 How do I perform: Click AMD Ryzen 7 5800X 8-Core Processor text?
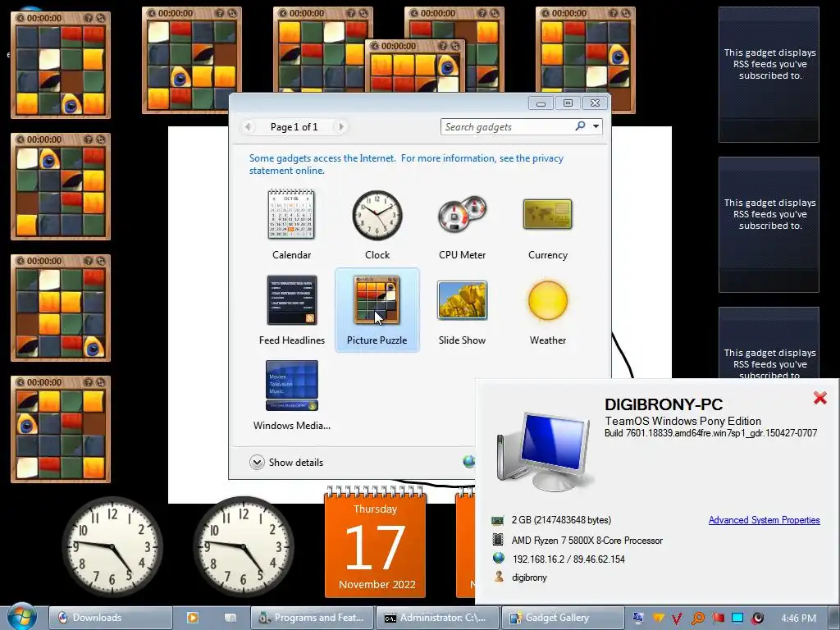click(x=587, y=541)
